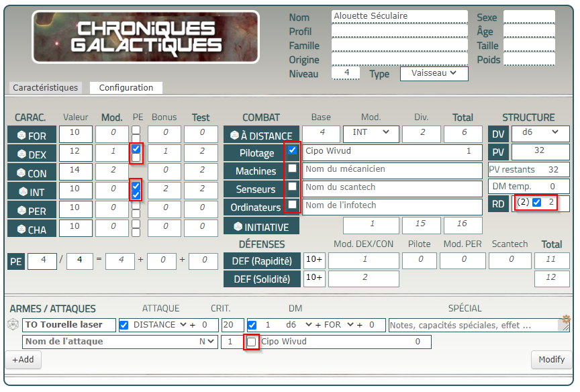
Task: Open the Type dropdown showing Vaisseau
Action: 434,73
